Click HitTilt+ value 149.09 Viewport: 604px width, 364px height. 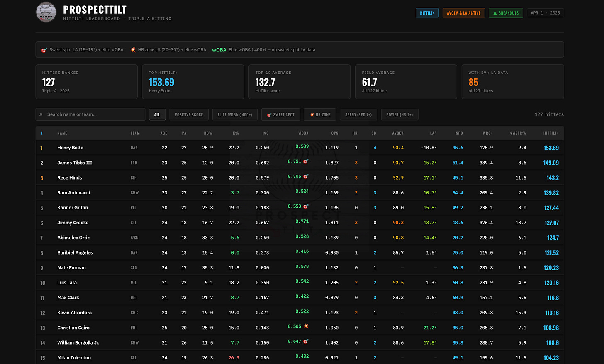[x=551, y=163]
